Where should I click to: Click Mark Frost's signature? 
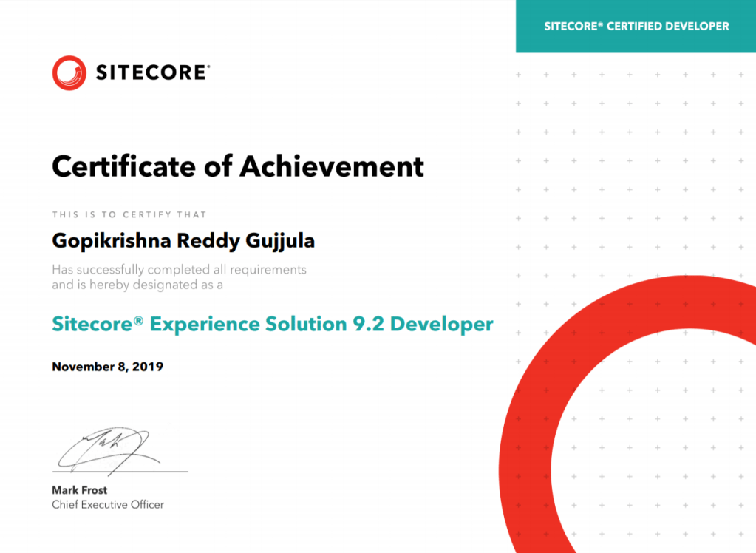(x=103, y=444)
